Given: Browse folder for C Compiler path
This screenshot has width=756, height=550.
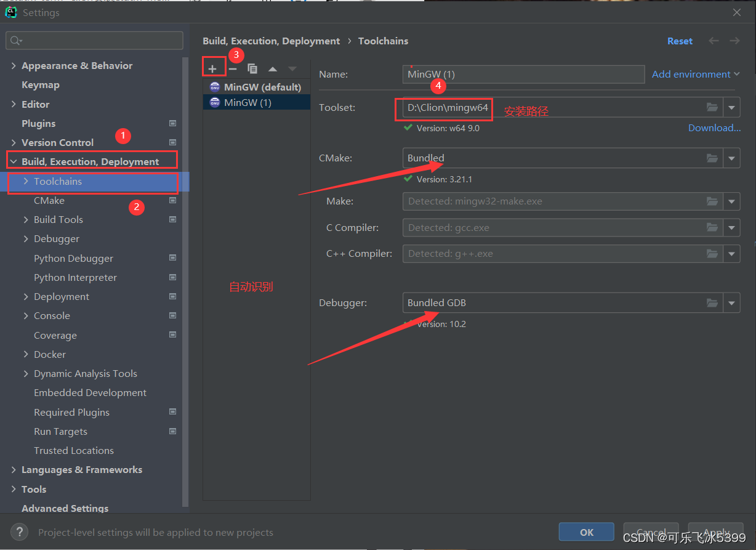Looking at the screenshot, I should click(x=712, y=227).
